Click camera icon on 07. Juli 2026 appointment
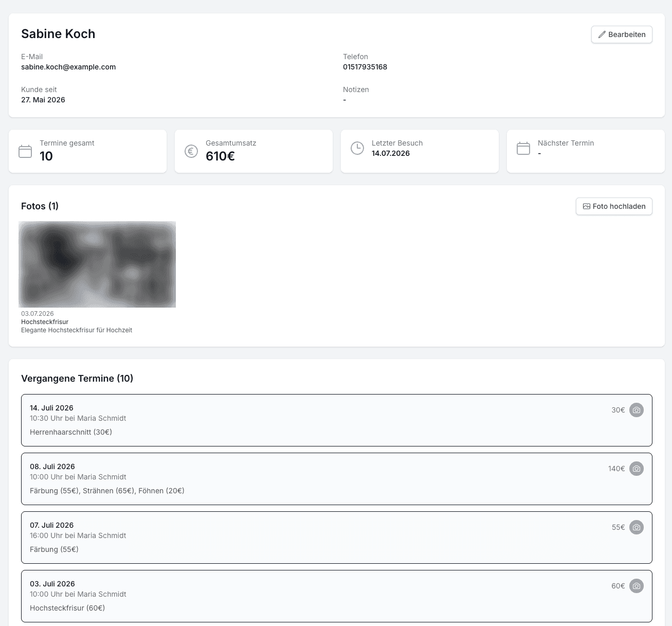Screen dimensions: 672x626 click(x=637, y=527)
